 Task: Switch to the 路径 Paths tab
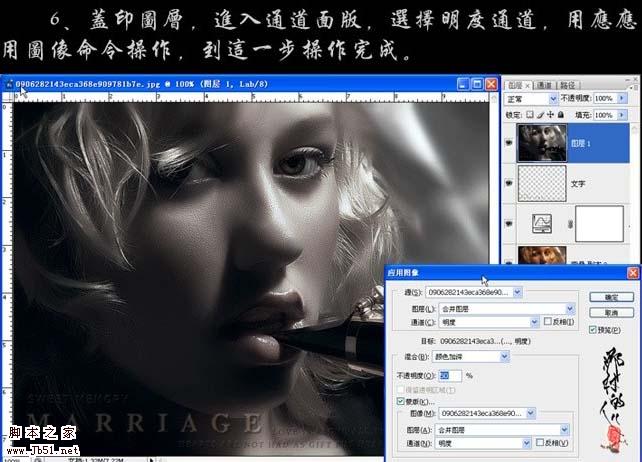(567, 85)
